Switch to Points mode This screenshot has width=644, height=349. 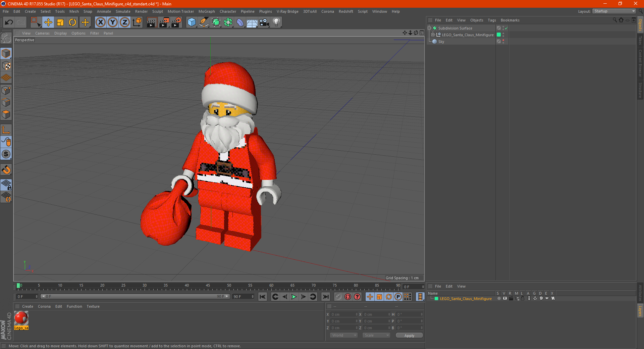6,90
